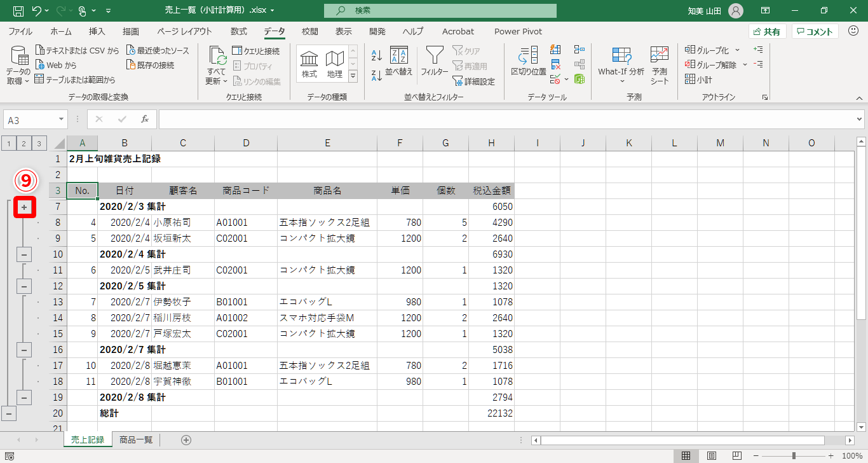Open クエリと接続 pane
The width and height of the screenshot is (868, 463).
[255, 51]
